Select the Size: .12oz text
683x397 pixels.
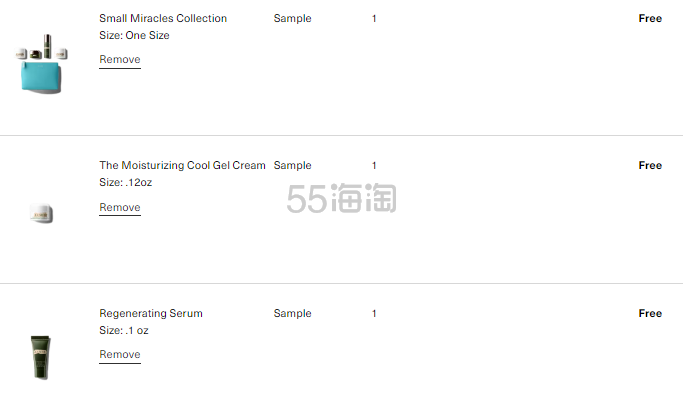coord(125,183)
